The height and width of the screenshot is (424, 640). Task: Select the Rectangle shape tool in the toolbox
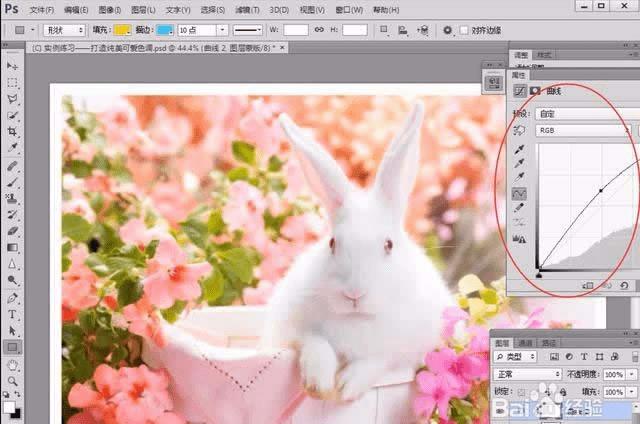coord(13,347)
